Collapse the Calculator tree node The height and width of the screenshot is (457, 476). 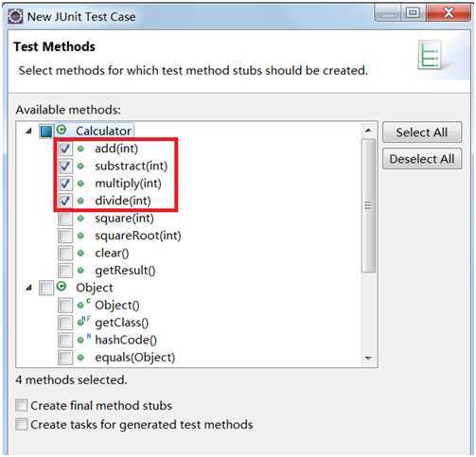pyautogui.click(x=28, y=131)
